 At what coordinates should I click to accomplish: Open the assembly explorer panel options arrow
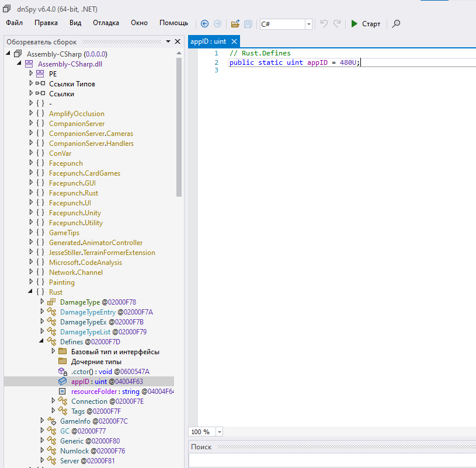pyautogui.click(x=168, y=42)
